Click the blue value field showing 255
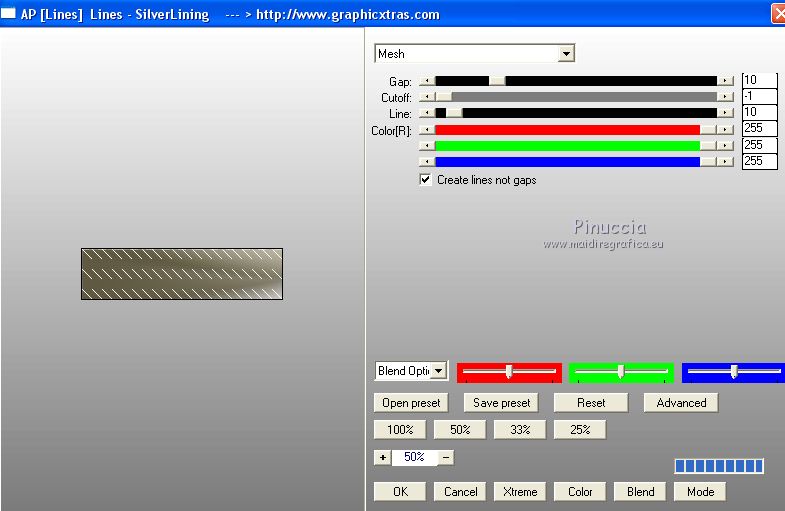Image resolution: width=785 pixels, height=511 pixels. pyautogui.click(x=759, y=161)
